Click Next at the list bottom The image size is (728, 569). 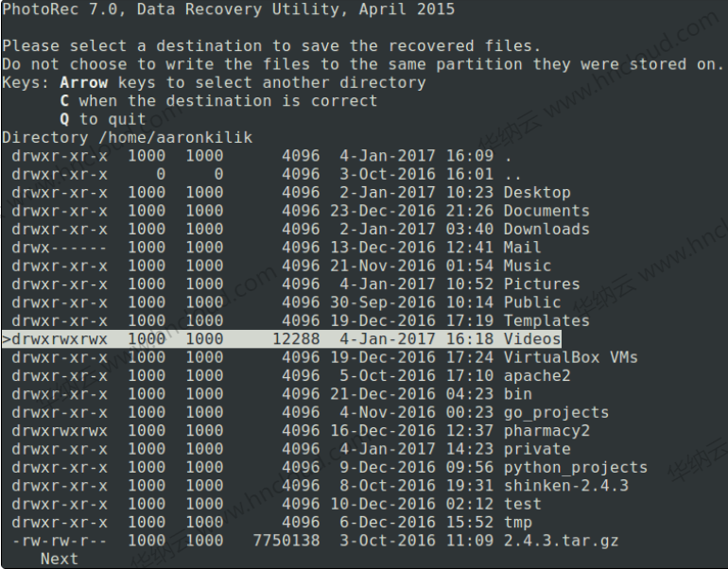click(60, 560)
